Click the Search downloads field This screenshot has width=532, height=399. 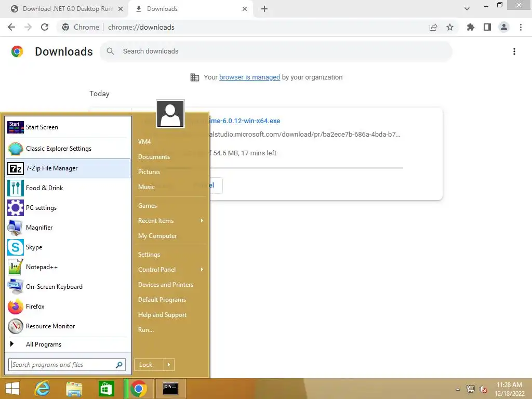(276, 51)
